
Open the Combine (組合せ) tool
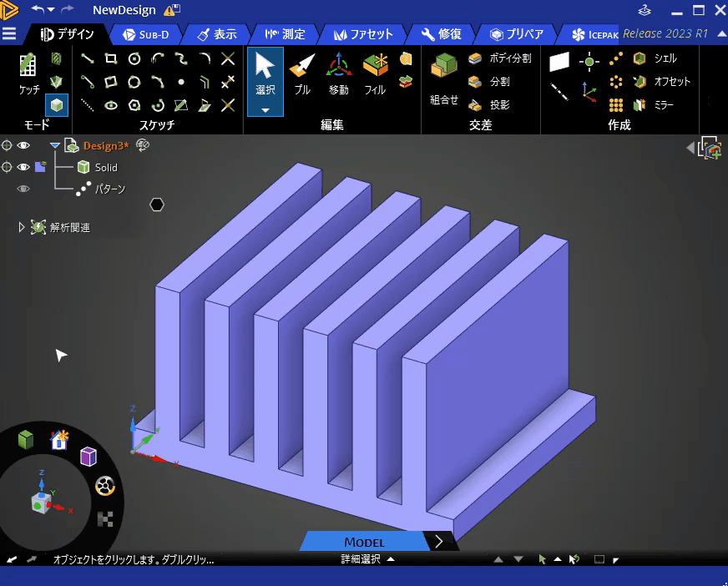(x=444, y=79)
